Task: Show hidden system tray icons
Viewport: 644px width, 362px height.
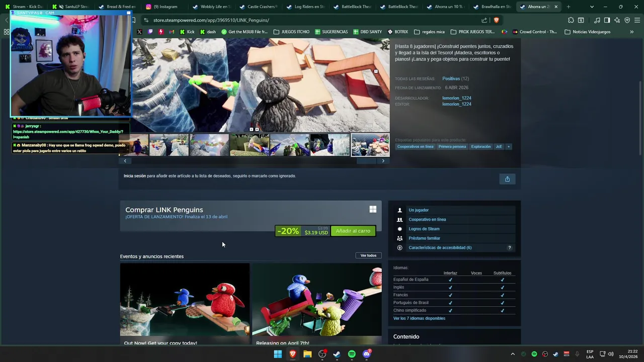Action: (x=513, y=354)
